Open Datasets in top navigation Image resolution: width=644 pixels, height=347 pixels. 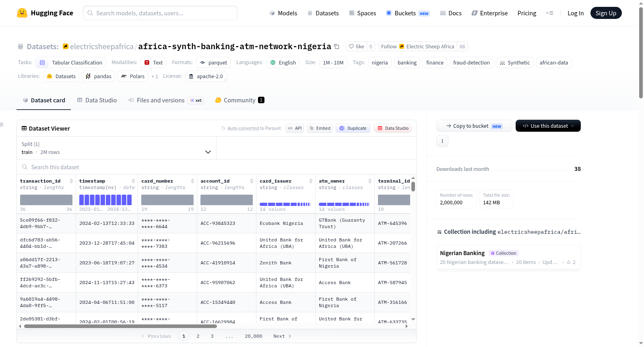pyautogui.click(x=323, y=13)
